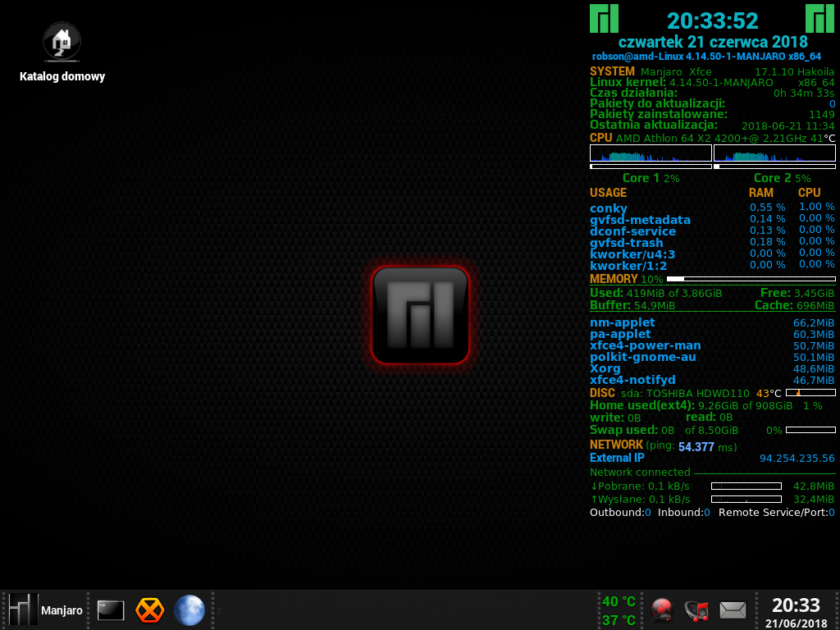Image resolution: width=840 pixels, height=630 pixels.
Task: Click the Home used(ext4) label
Action: click(x=641, y=405)
